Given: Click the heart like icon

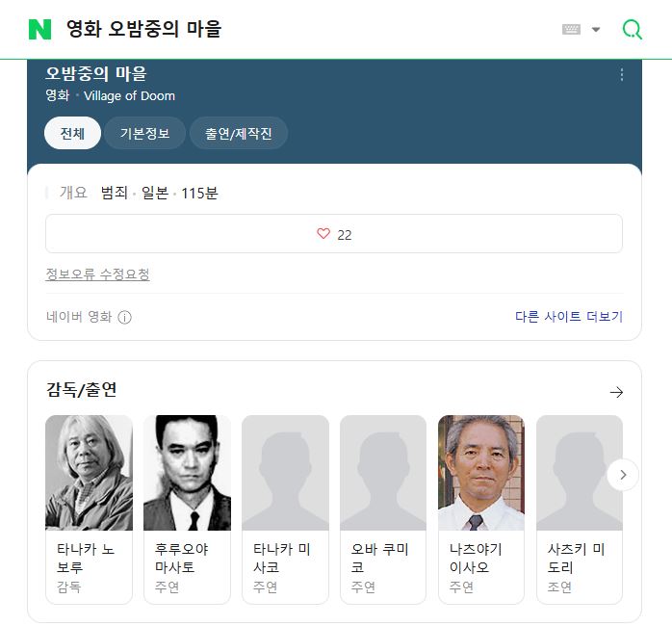Looking at the screenshot, I should pyautogui.click(x=323, y=234).
